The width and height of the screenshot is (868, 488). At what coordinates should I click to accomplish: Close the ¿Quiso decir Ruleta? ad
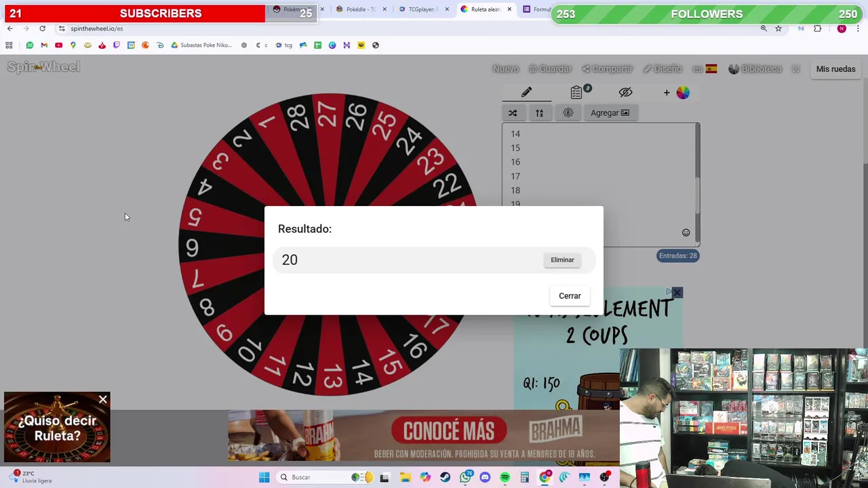pos(102,400)
